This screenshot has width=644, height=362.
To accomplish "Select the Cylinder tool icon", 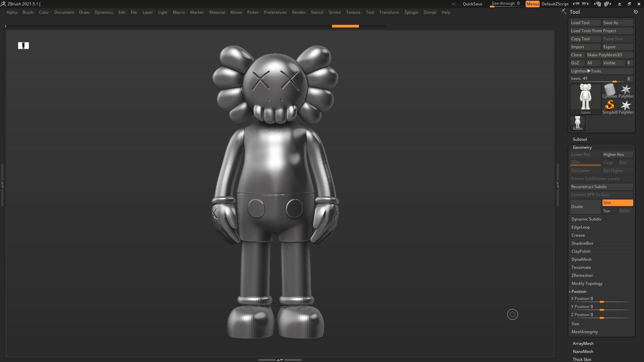I will coord(610,91).
